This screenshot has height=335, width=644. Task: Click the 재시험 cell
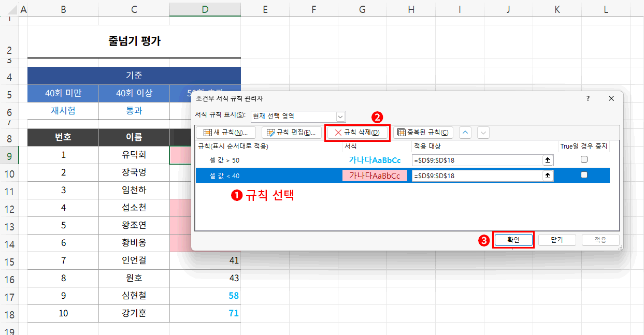point(63,111)
